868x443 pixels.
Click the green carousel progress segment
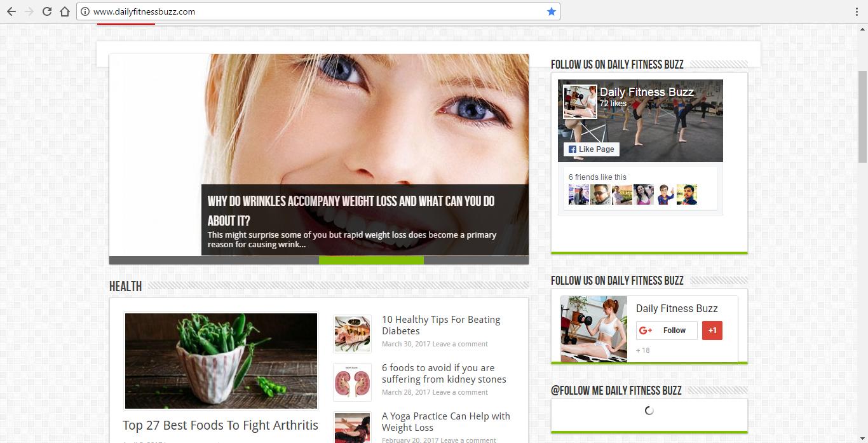tap(371, 261)
